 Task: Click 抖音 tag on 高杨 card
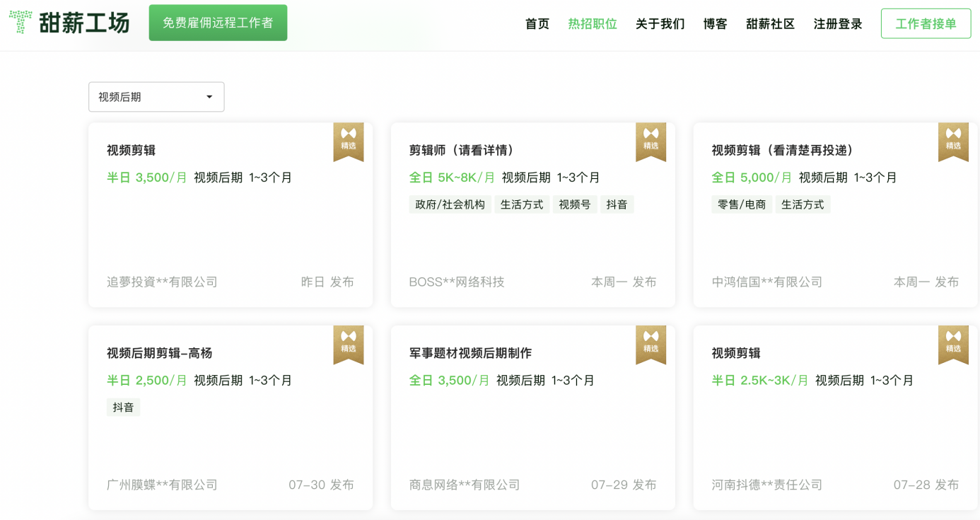(124, 408)
